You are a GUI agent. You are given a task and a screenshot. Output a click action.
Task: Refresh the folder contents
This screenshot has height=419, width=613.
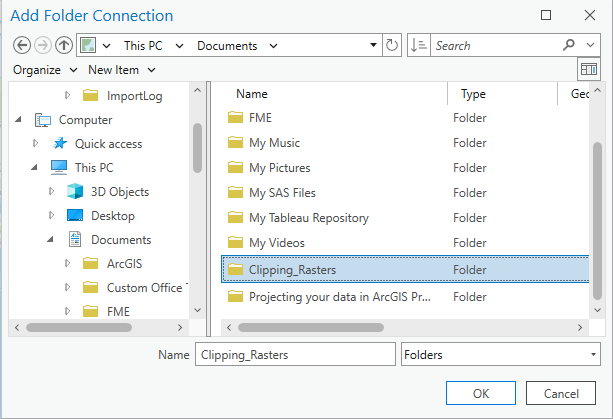(392, 45)
